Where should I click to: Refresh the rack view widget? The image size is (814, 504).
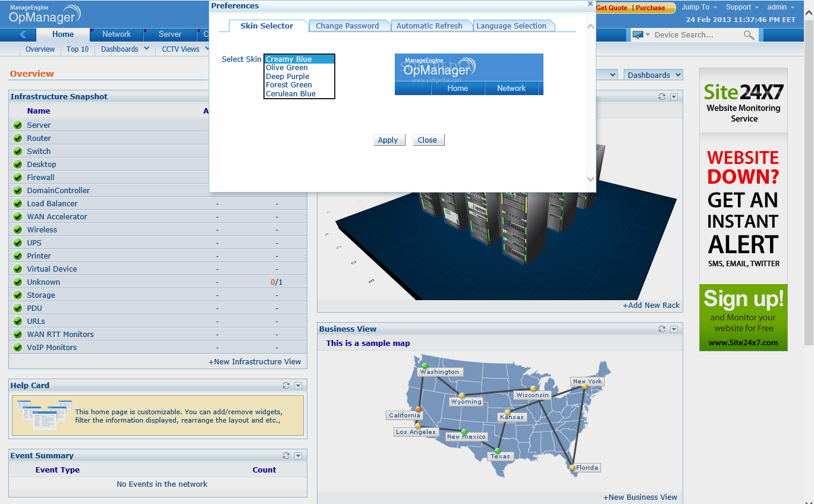(x=662, y=96)
